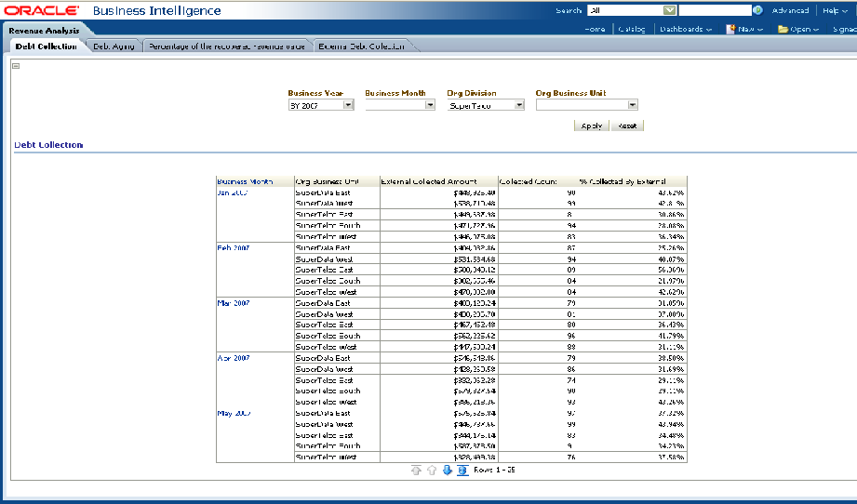The image size is (857, 504).
Task: Click the Mar 2007 month link
Action: [234, 303]
